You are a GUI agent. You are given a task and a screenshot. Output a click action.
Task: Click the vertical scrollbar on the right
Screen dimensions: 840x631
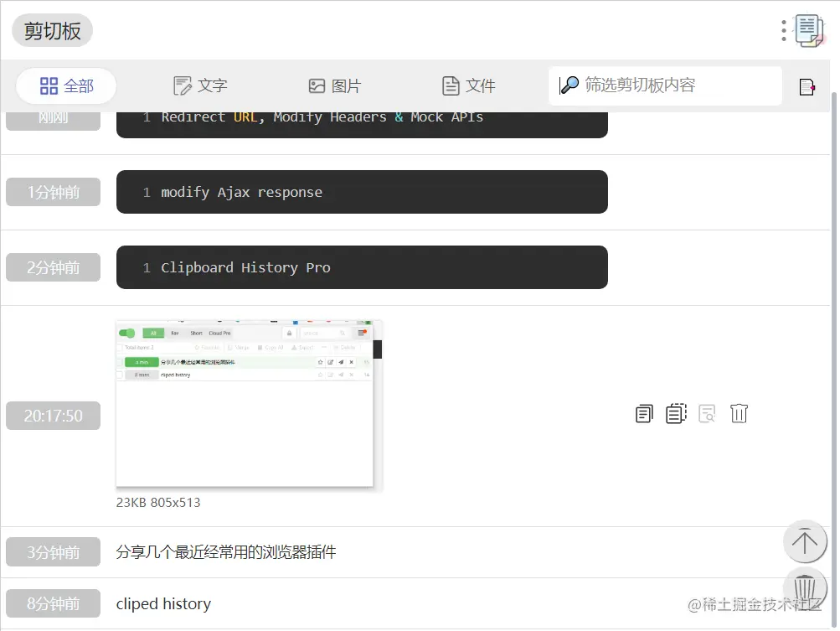coord(833,359)
